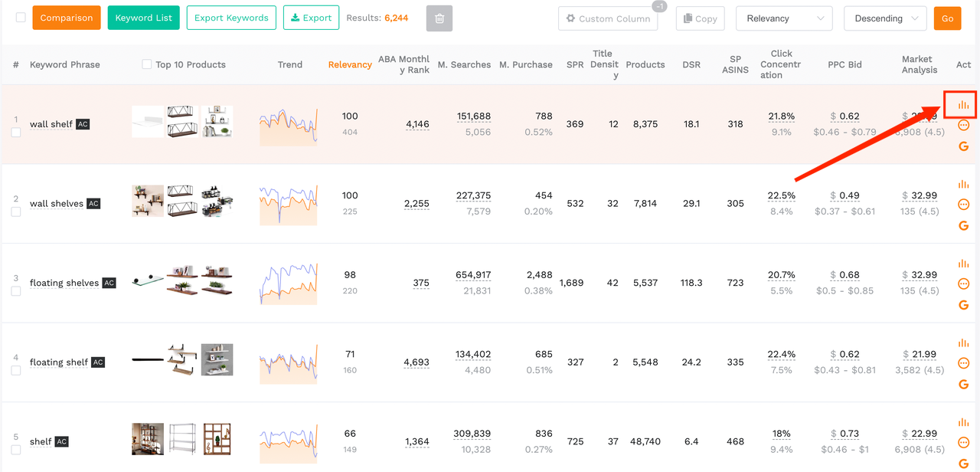Open more options icon for wall shelf

963,125
